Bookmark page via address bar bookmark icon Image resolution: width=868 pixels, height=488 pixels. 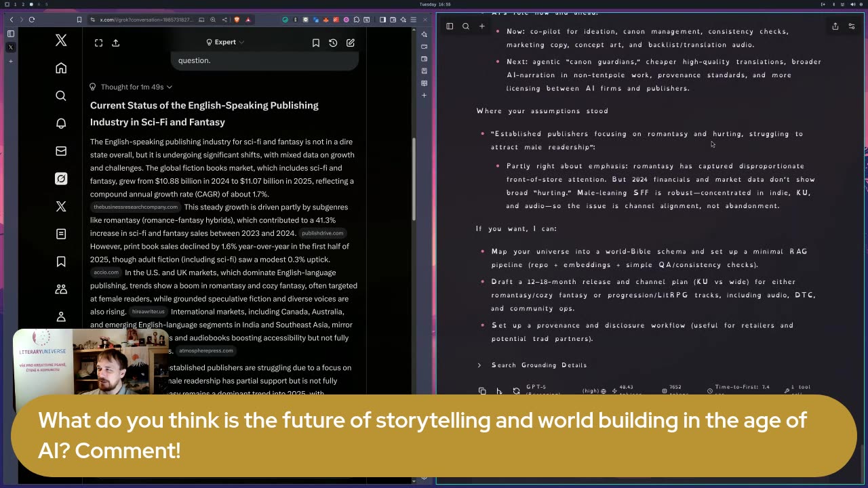(x=80, y=20)
